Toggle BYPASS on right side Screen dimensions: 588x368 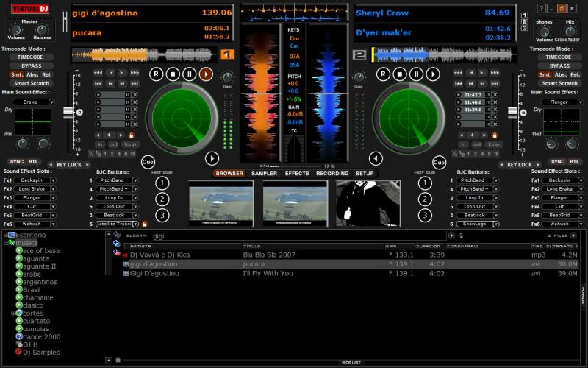click(x=559, y=66)
